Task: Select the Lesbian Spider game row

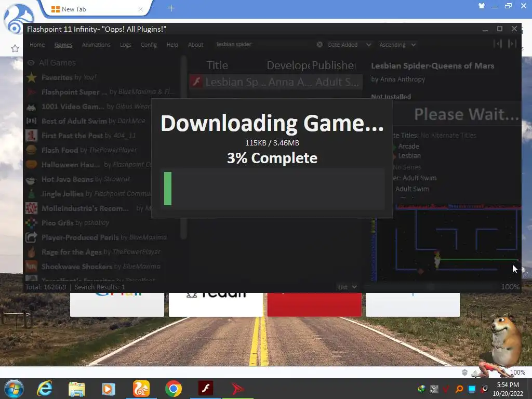Action: pos(275,82)
